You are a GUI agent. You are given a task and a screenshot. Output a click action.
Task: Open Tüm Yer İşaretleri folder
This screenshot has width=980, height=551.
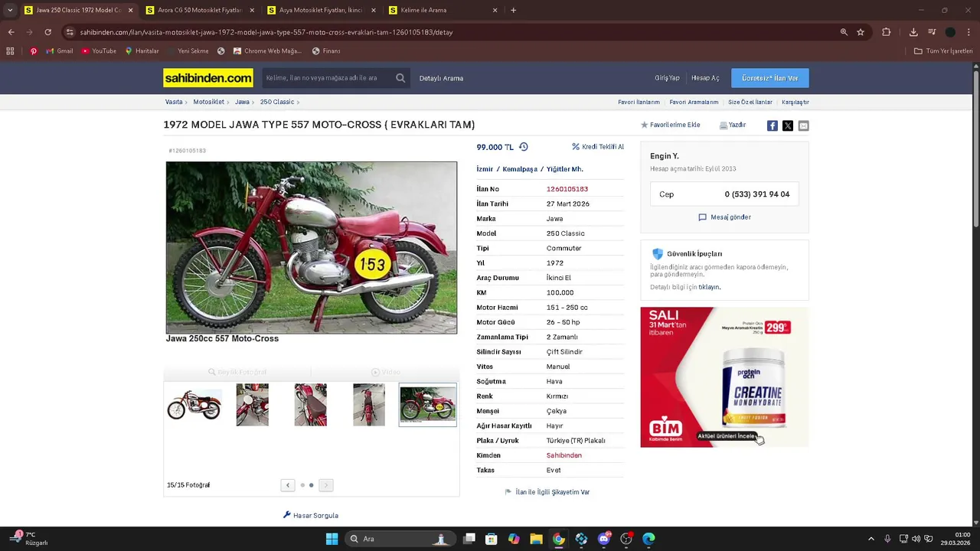tap(943, 51)
